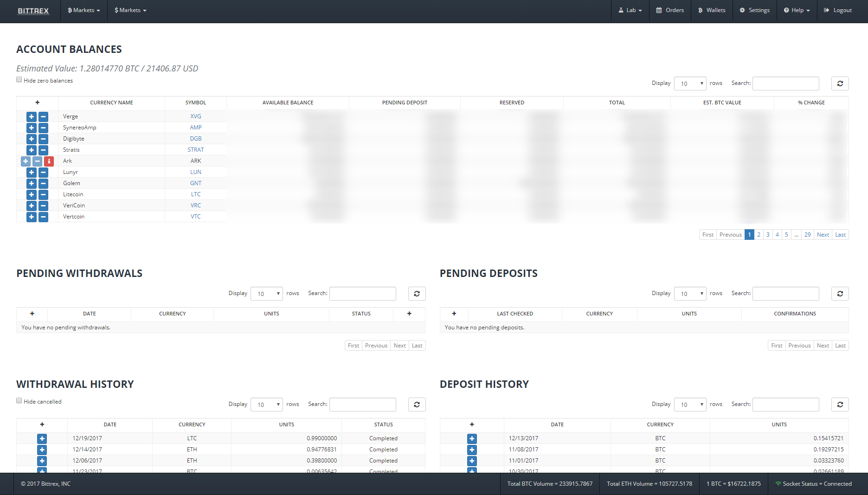The height and width of the screenshot is (495, 868).
Task: Click the withdraw minus icon for Verge
Action: (x=43, y=117)
